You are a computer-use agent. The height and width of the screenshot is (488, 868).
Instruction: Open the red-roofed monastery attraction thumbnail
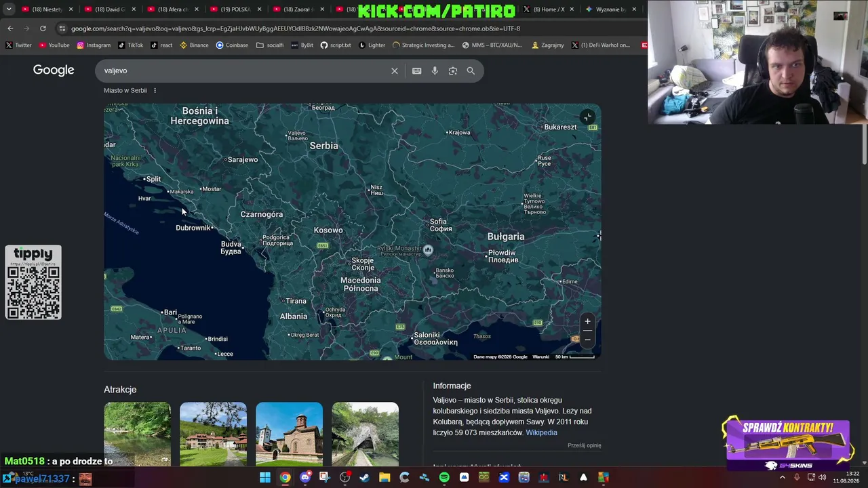[213, 434]
